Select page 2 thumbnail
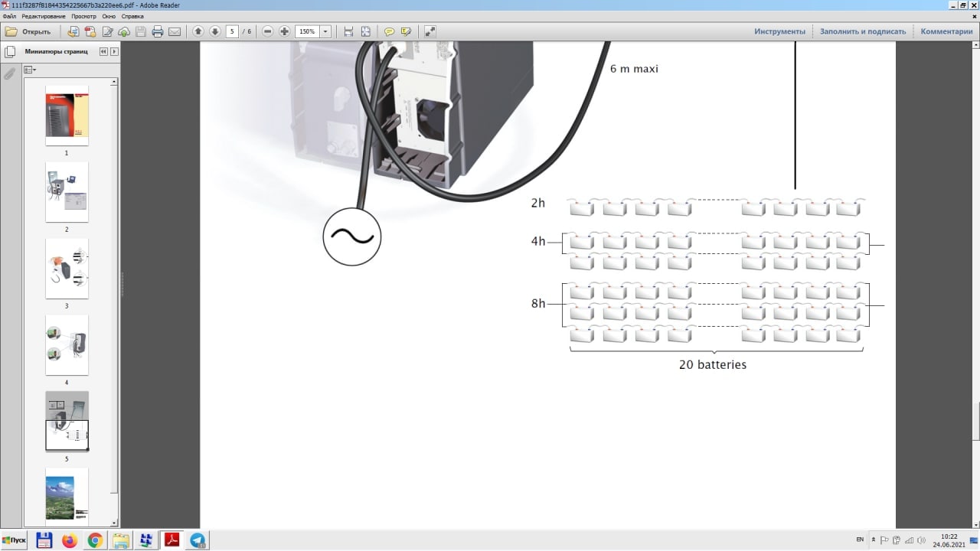Screen dimensions: 980x551 pyautogui.click(x=67, y=191)
